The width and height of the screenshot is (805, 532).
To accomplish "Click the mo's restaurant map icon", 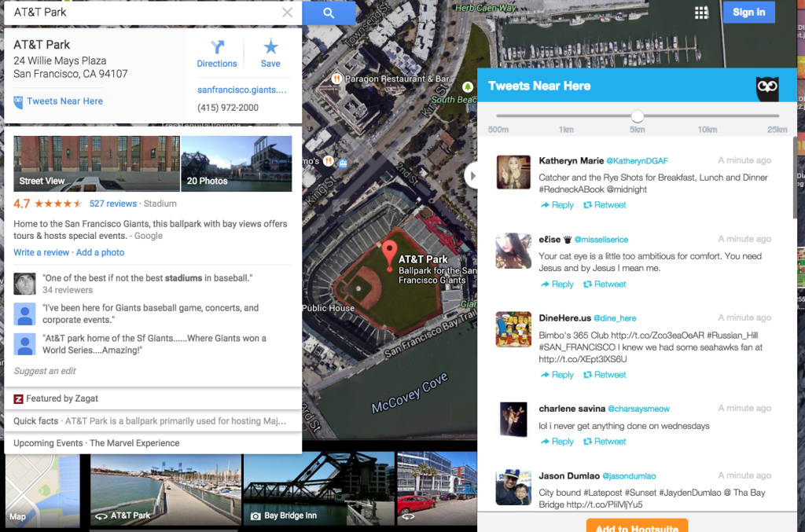I will pos(328,161).
